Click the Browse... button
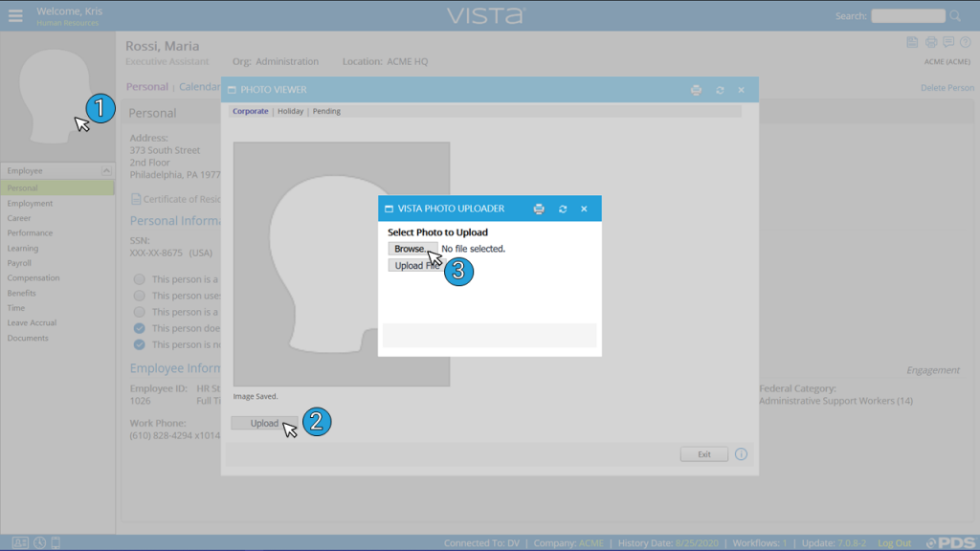The image size is (980, 551). [412, 249]
